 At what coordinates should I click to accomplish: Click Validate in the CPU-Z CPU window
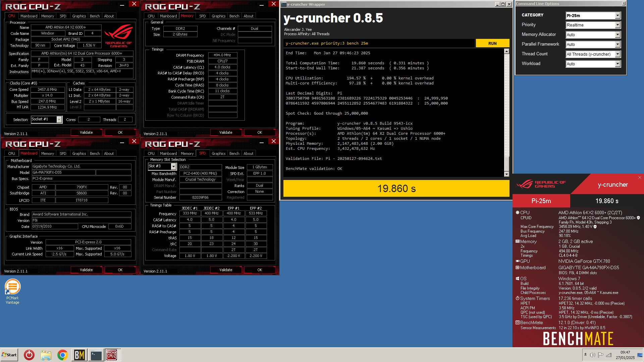86,132
